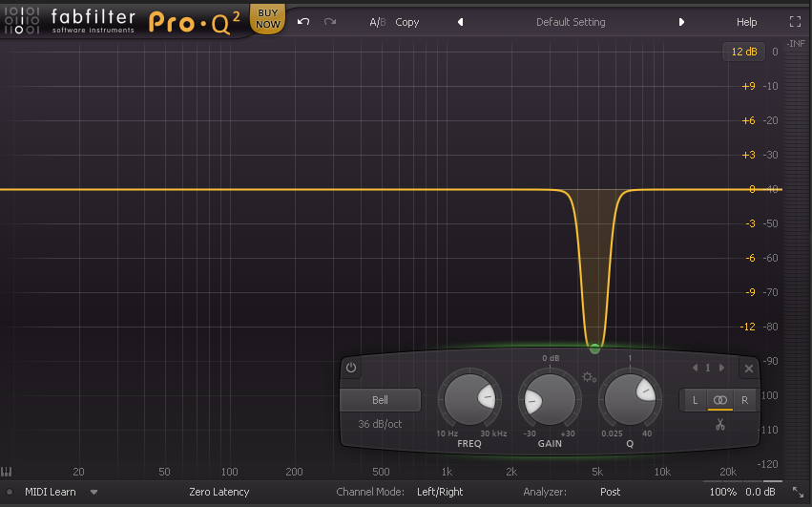The image size is (812, 507).
Task: Click the Q knob
Action: point(631,399)
